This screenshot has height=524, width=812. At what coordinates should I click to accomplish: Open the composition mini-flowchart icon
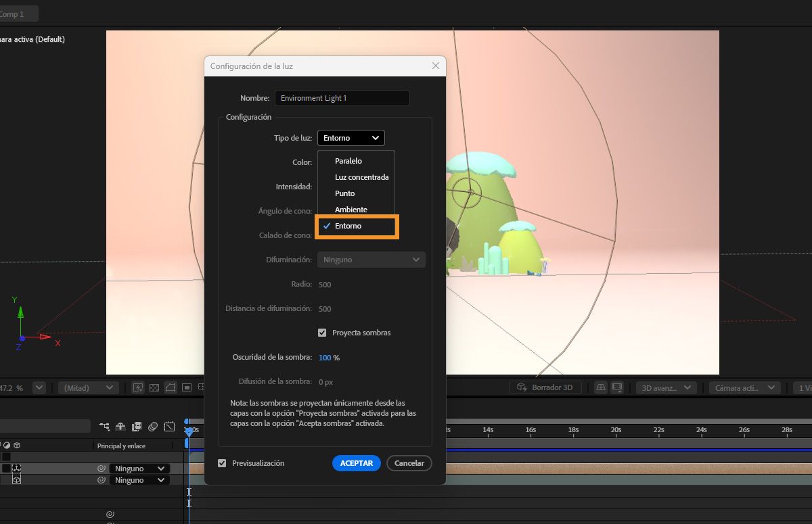click(104, 427)
